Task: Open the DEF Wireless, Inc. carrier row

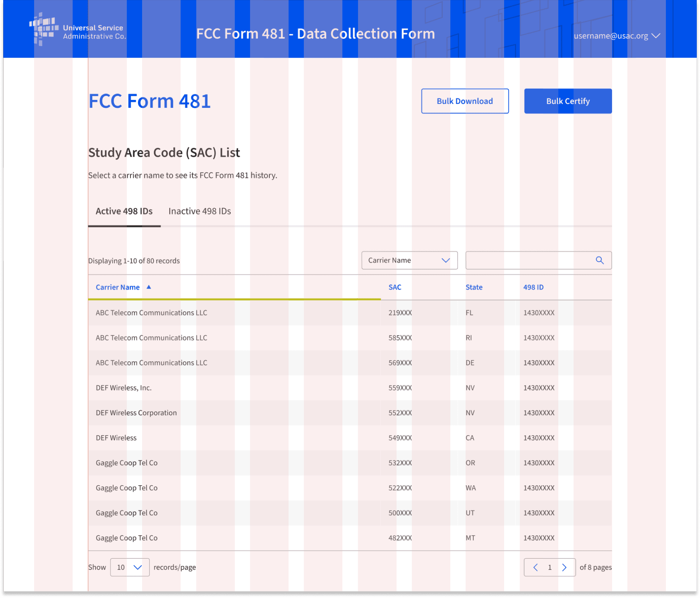Action: click(350, 388)
